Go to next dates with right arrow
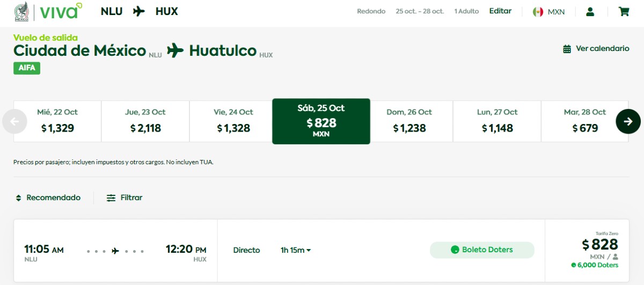This screenshot has height=285, width=644. pos(628,121)
